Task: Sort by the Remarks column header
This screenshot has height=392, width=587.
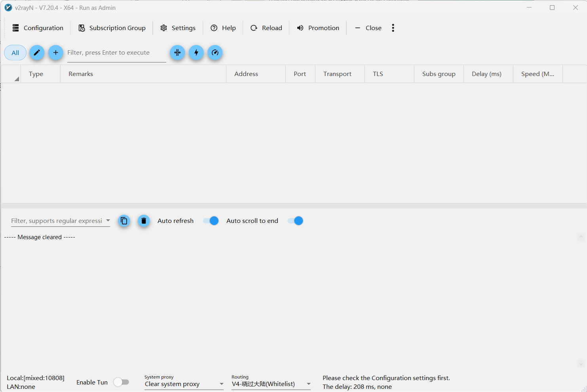Action: coord(143,74)
